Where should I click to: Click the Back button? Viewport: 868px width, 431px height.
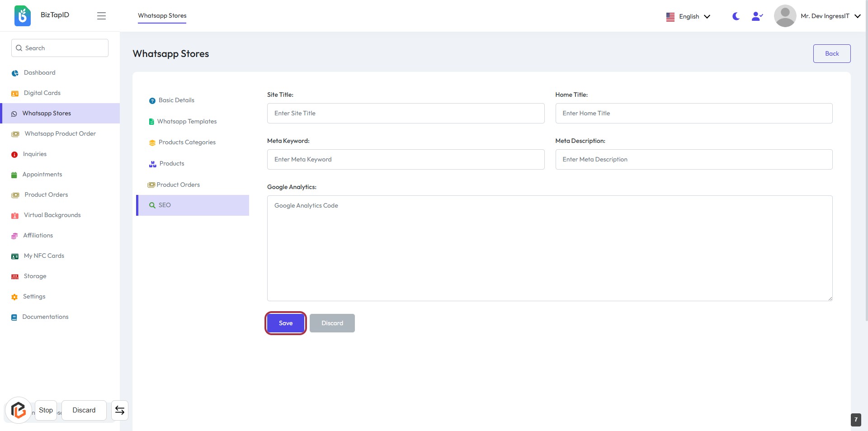click(831, 53)
